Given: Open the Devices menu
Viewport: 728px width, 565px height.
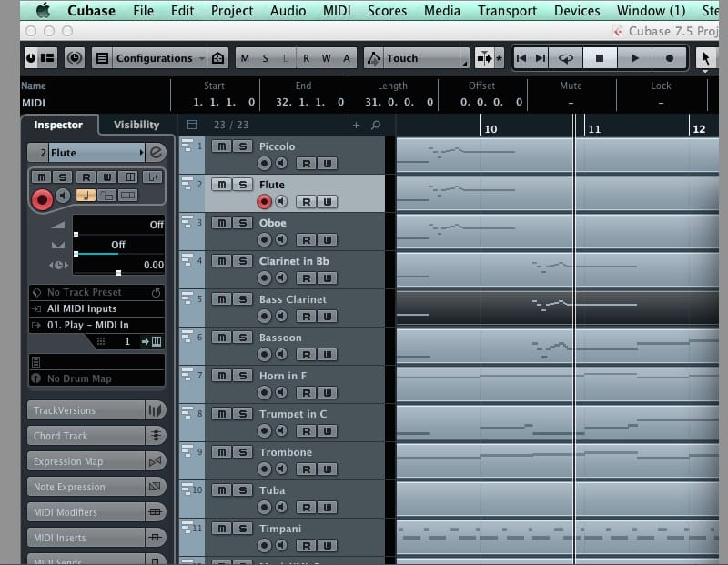Looking at the screenshot, I should pyautogui.click(x=577, y=10).
